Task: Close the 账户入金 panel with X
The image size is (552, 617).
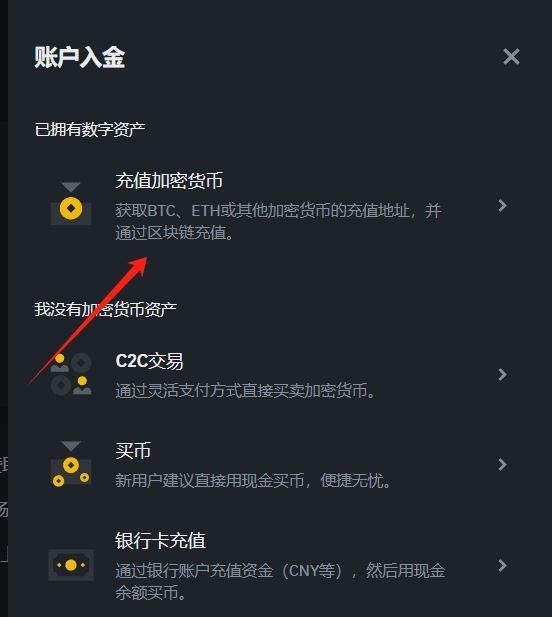Action: (x=511, y=57)
